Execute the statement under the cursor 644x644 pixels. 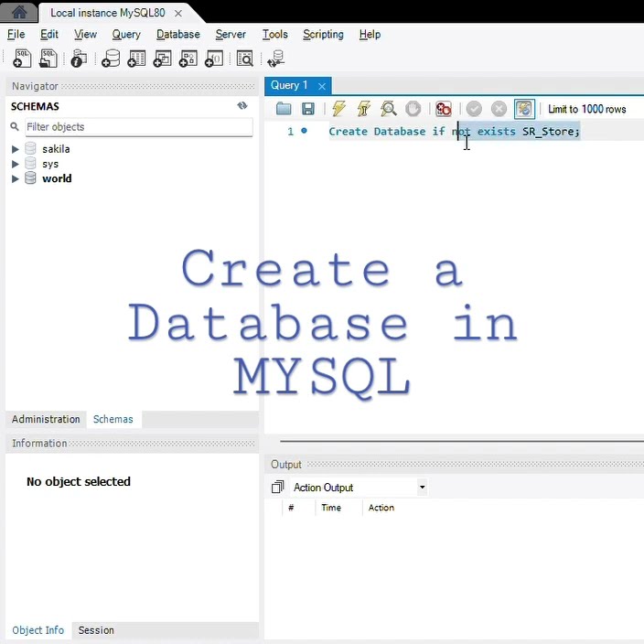click(x=363, y=109)
